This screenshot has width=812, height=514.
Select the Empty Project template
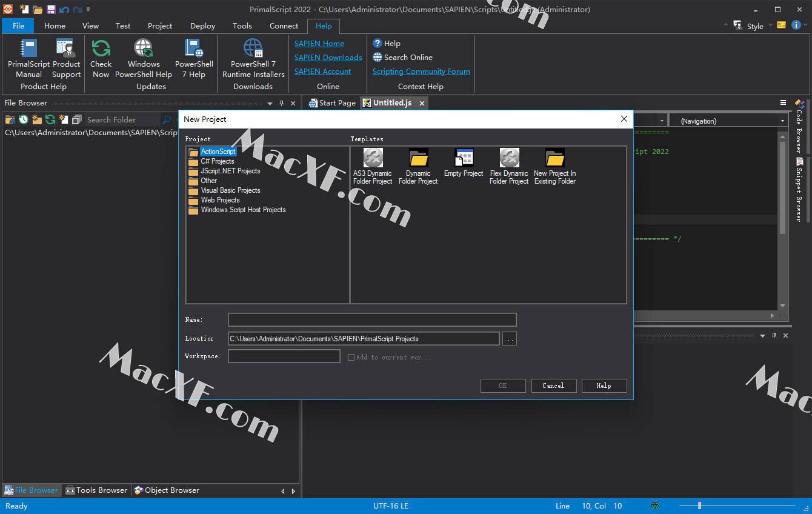coord(464,163)
